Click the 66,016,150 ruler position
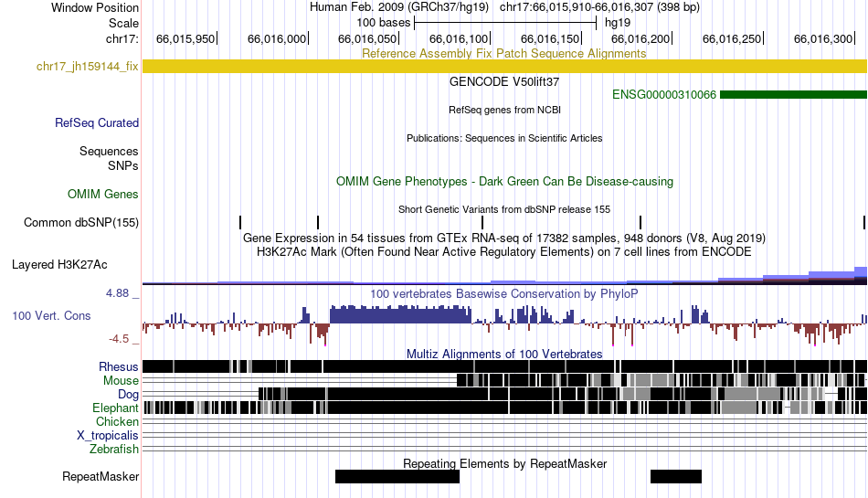The height and width of the screenshot is (498, 868). pyautogui.click(x=550, y=38)
